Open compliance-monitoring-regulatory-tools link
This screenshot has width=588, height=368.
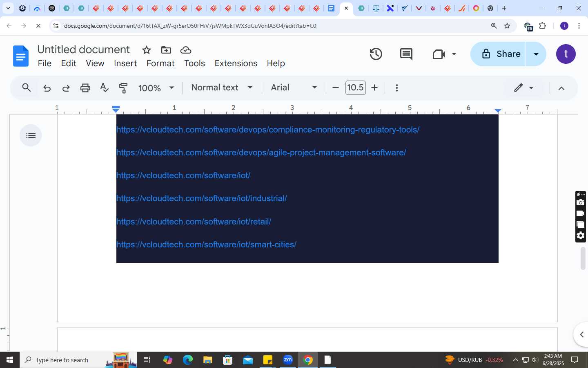(x=268, y=130)
